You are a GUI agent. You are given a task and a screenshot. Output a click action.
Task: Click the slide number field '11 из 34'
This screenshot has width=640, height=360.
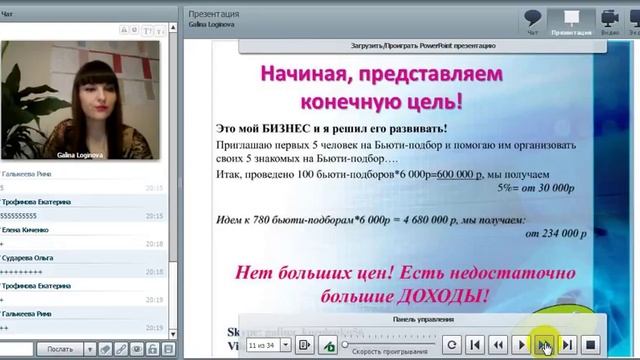264,345
